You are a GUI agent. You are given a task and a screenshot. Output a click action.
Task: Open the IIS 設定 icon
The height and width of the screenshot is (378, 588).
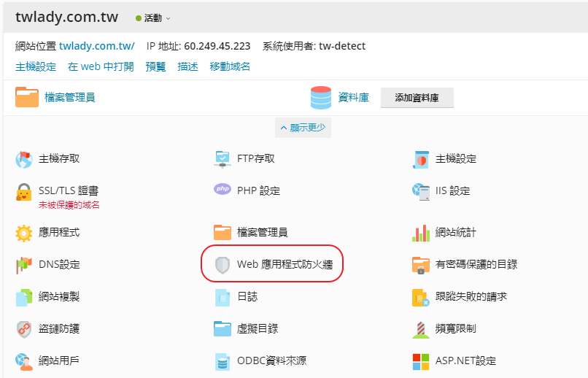point(421,192)
